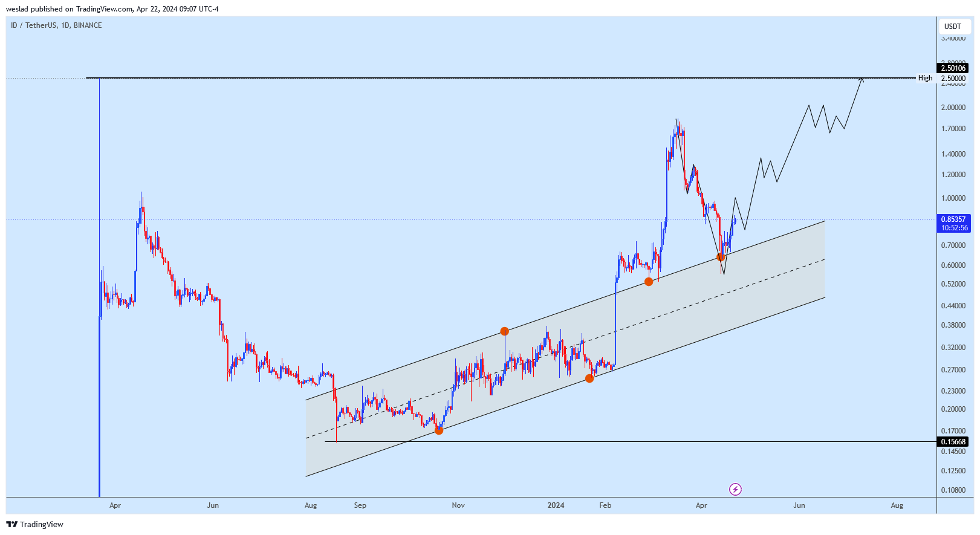Click the 1.20000 price axis label
Image resolution: width=980 pixels, height=535 pixels.
(953, 175)
